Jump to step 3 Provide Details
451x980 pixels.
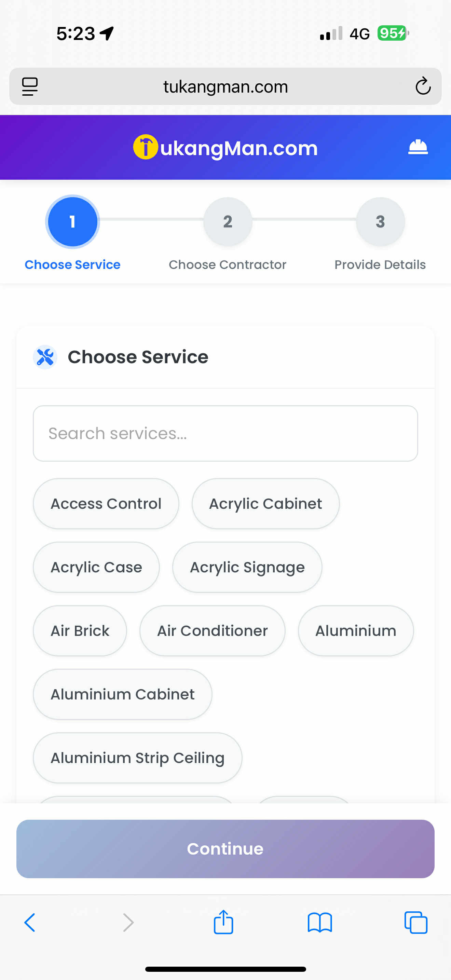click(380, 222)
